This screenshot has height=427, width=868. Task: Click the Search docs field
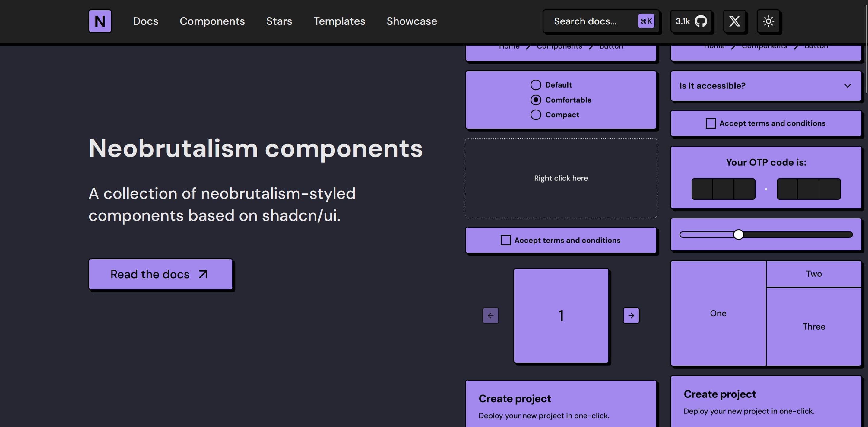coord(601,21)
